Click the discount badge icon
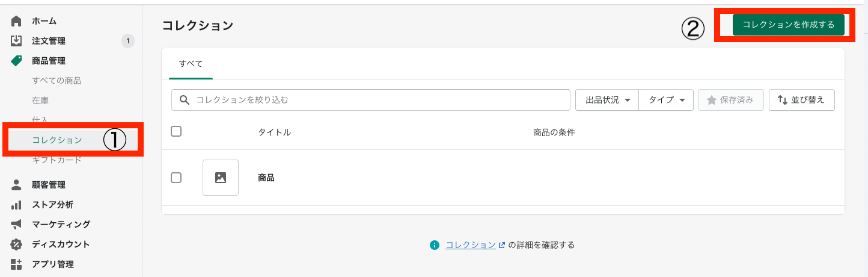Screen dimensions: 868x277 tap(16, 244)
